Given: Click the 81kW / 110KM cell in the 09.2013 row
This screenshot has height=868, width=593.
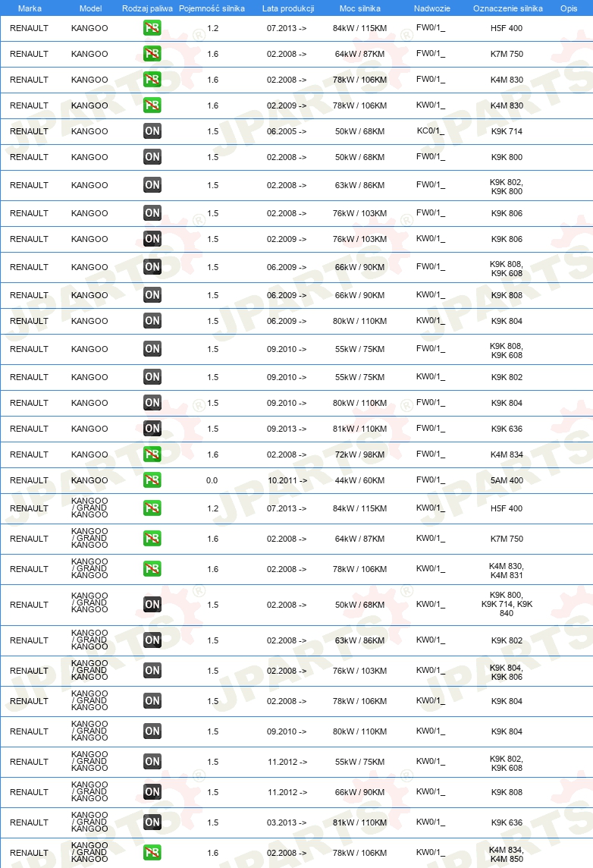Looking at the screenshot, I should [x=359, y=429].
